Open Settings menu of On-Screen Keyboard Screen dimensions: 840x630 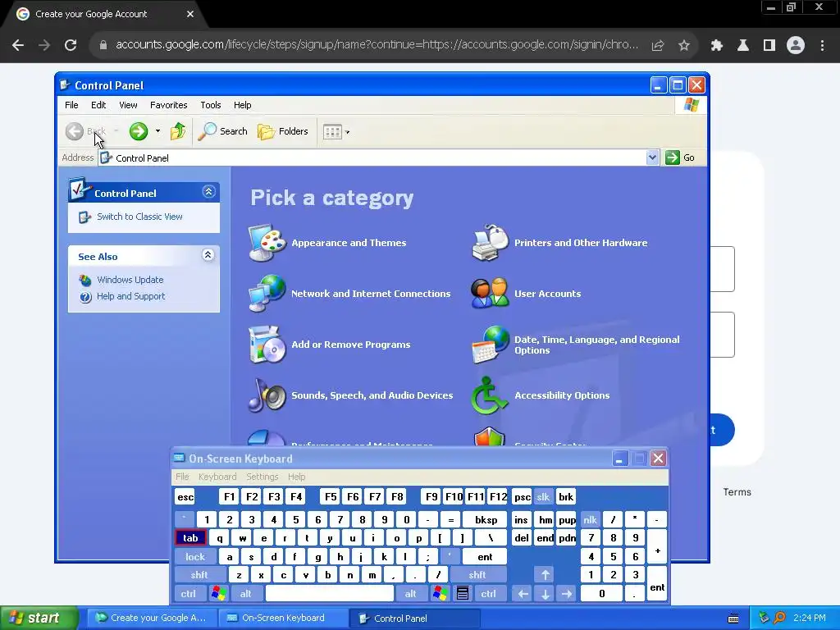pyautogui.click(x=262, y=477)
